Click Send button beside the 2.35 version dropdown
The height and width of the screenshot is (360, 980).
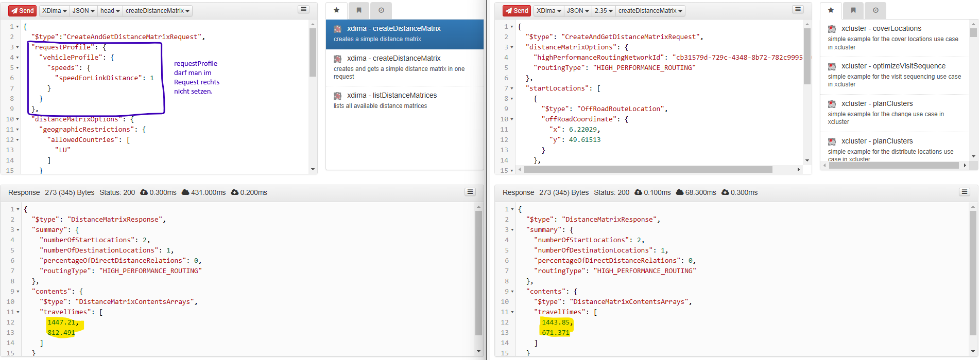[517, 11]
